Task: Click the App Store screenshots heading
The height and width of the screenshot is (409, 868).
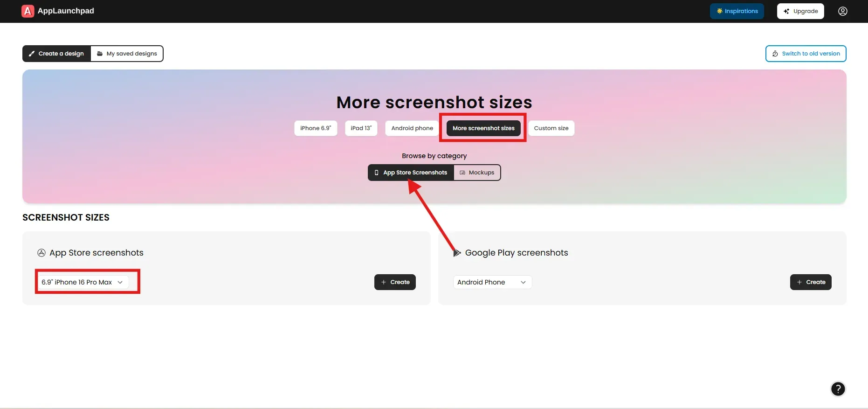Action: [x=96, y=253]
